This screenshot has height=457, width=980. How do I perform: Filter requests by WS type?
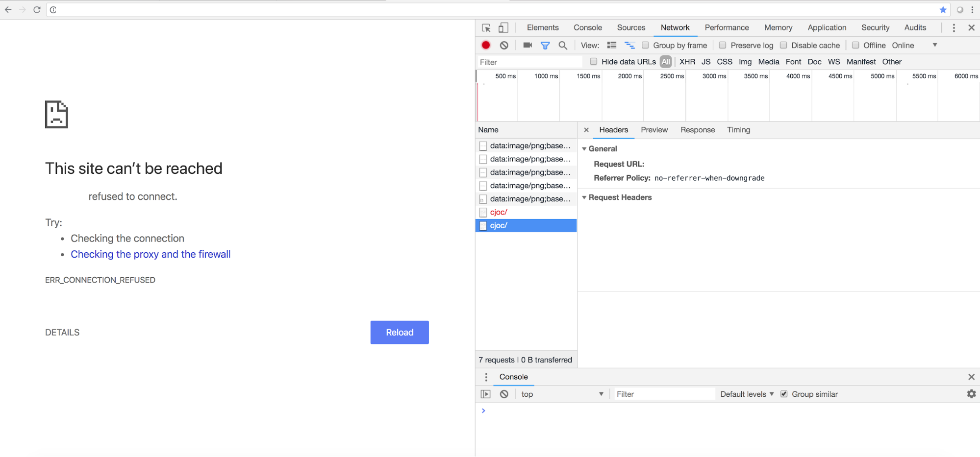click(834, 61)
